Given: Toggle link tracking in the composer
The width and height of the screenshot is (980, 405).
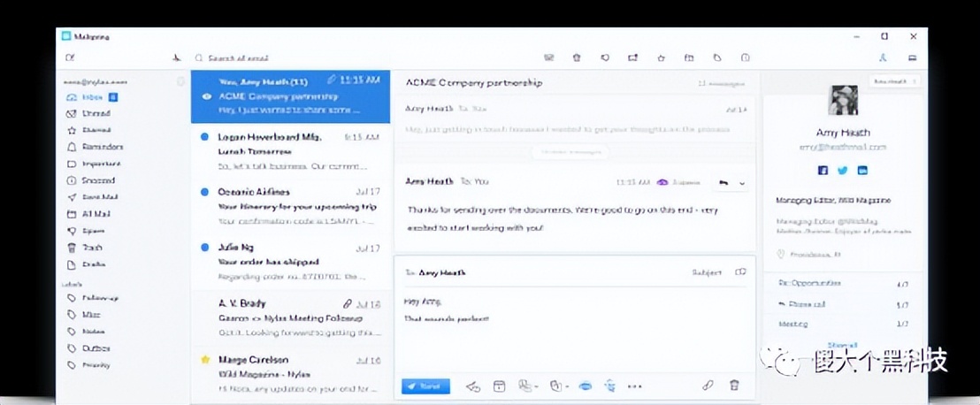Looking at the screenshot, I should (610, 386).
